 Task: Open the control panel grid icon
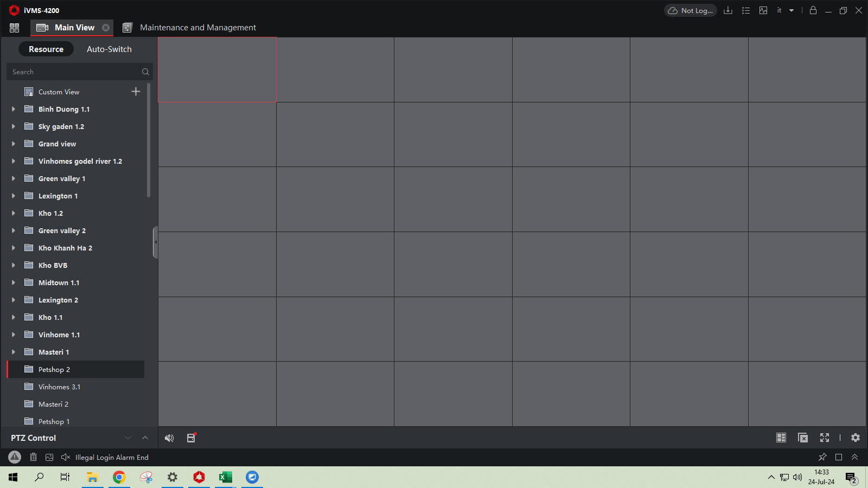(x=14, y=28)
